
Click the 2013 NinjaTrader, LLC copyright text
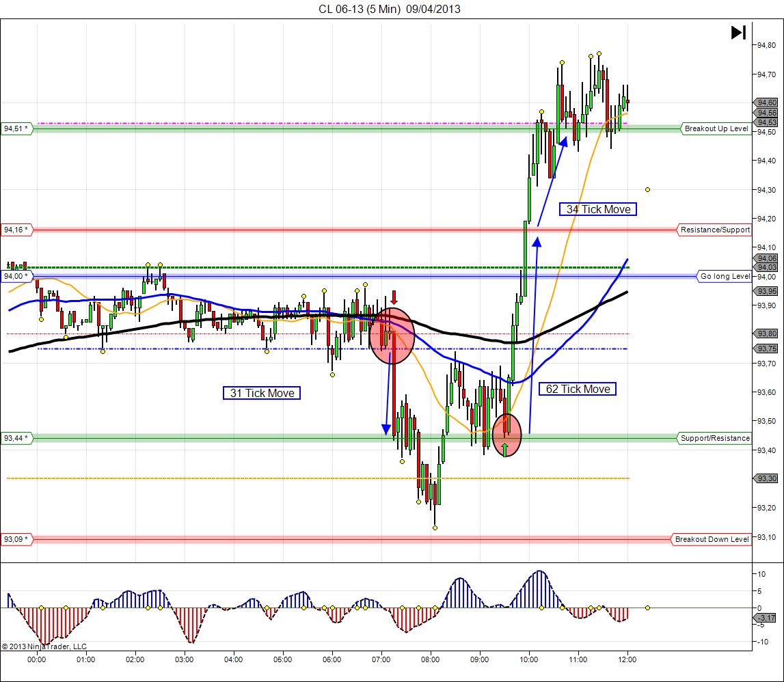(x=44, y=646)
